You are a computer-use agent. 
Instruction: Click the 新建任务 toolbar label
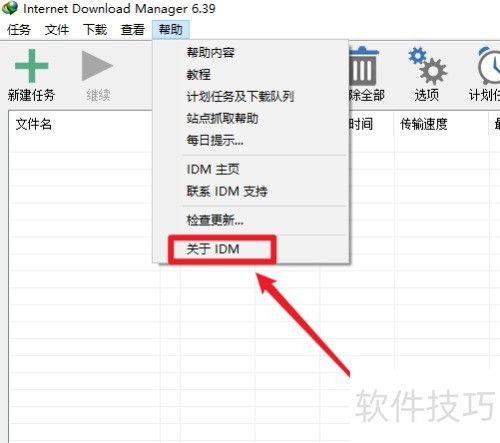pos(31,95)
